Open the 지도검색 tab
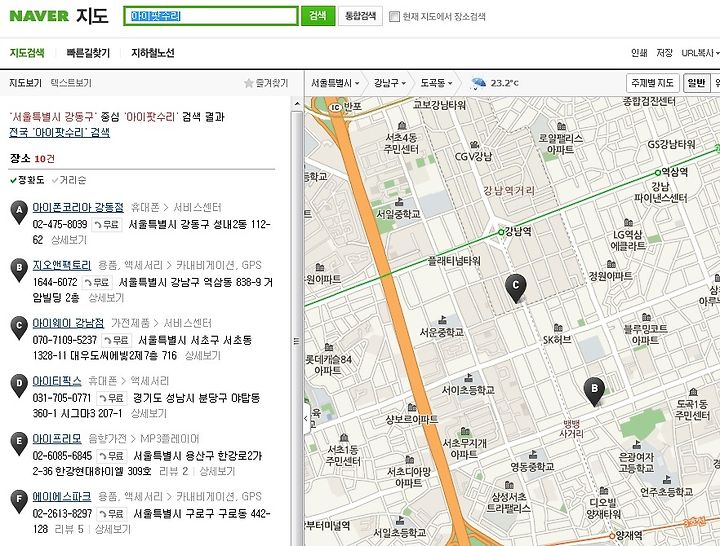 [27, 53]
